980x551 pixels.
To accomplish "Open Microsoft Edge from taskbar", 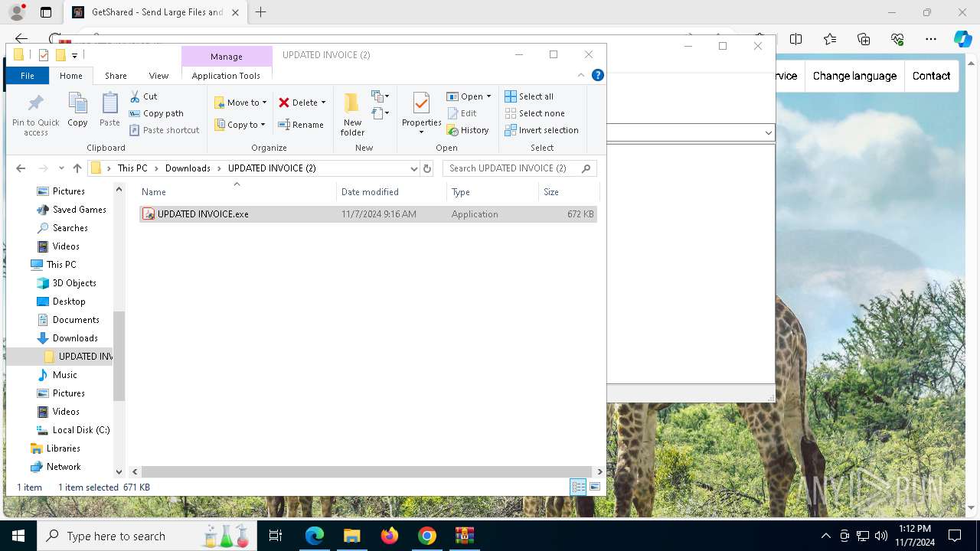I will 315,536.
